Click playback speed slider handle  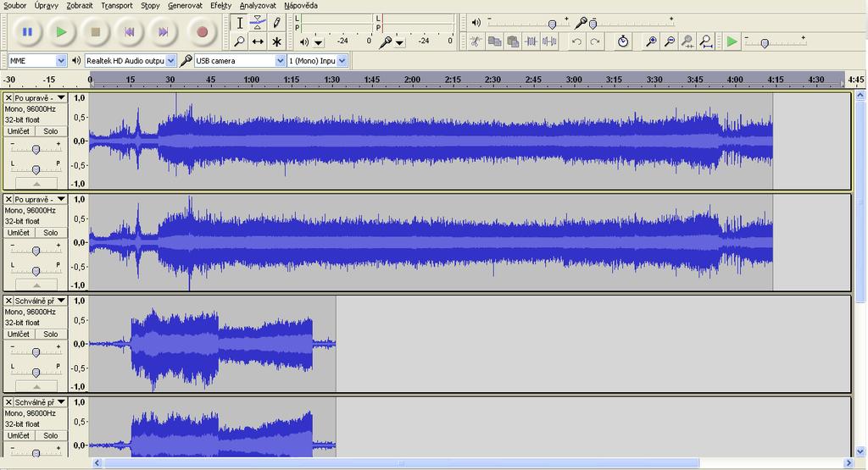pyautogui.click(x=765, y=43)
